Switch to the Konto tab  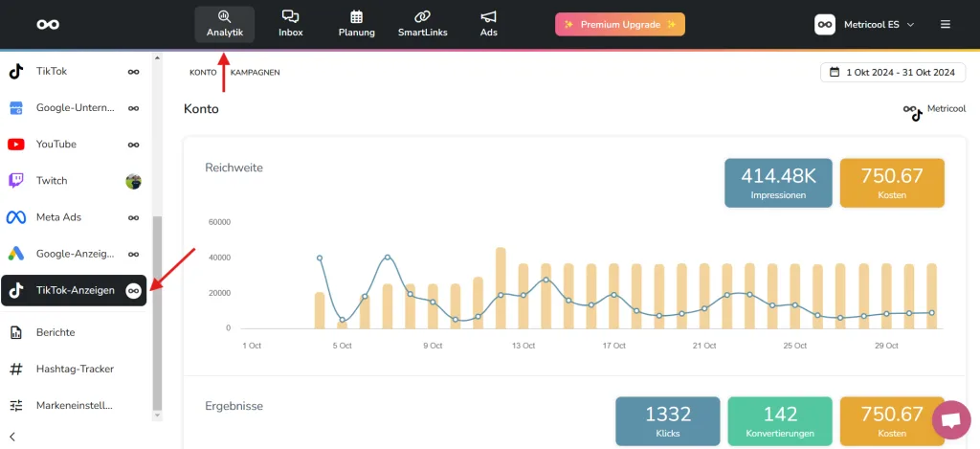(203, 73)
